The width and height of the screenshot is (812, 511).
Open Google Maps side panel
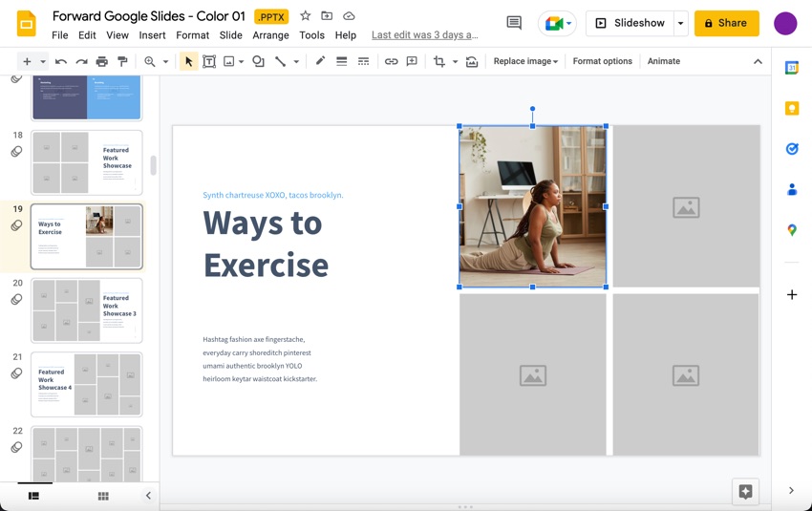pos(792,230)
